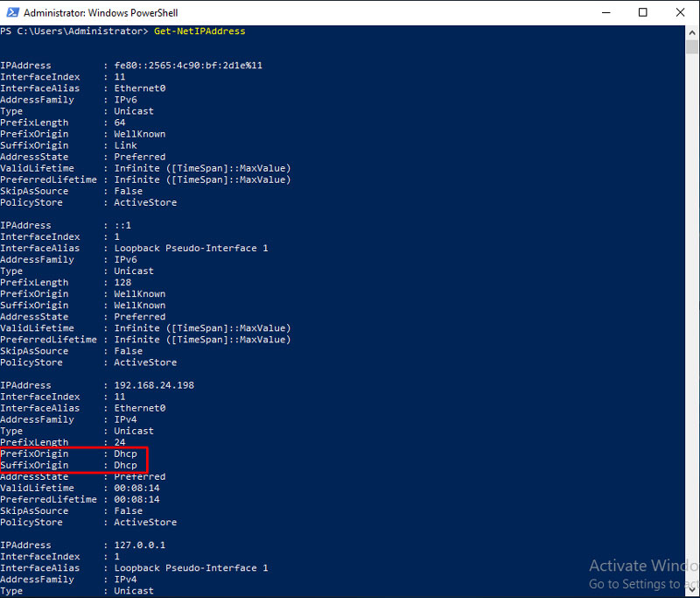This screenshot has width=700, height=598.
Task: Click the scrollbar up arrow
Action: click(x=692, y=32)
